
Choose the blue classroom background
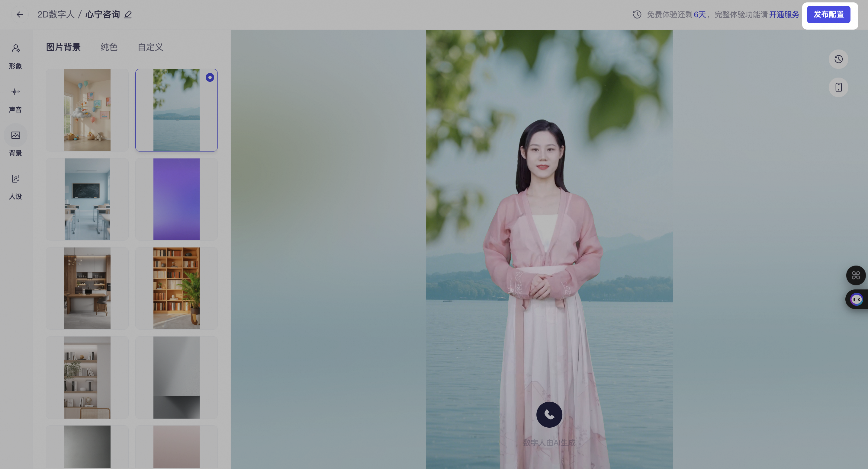pyautogui.click(x=87, y=199)
